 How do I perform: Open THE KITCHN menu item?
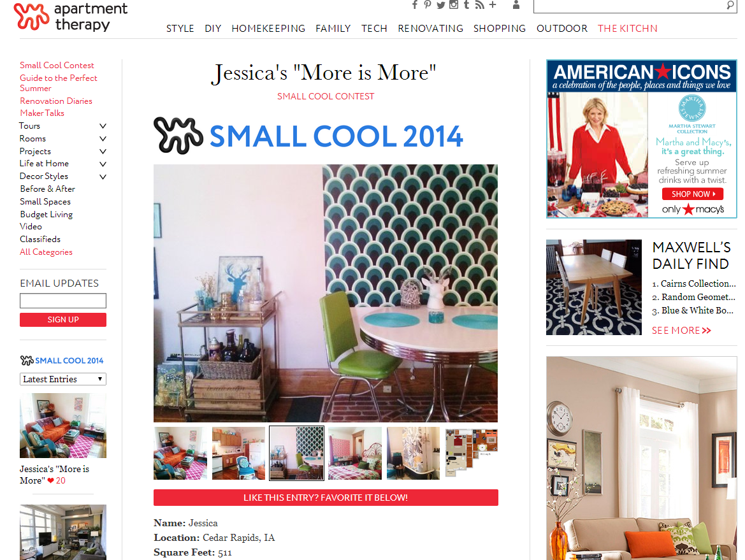628,29
